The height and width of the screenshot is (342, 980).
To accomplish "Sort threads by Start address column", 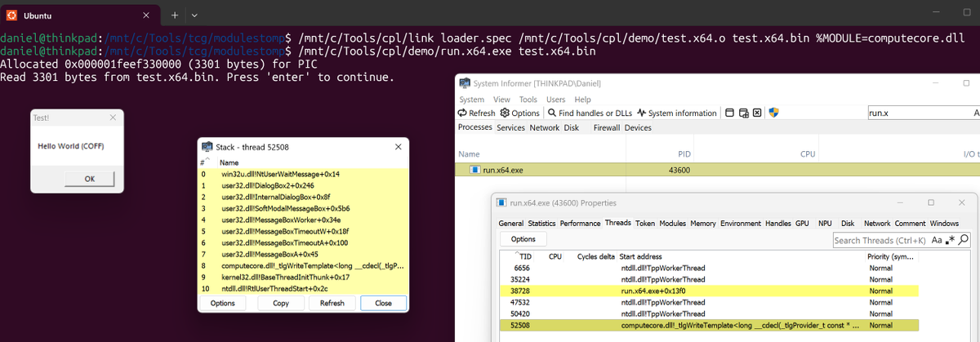I will click(x=641, y=256).
